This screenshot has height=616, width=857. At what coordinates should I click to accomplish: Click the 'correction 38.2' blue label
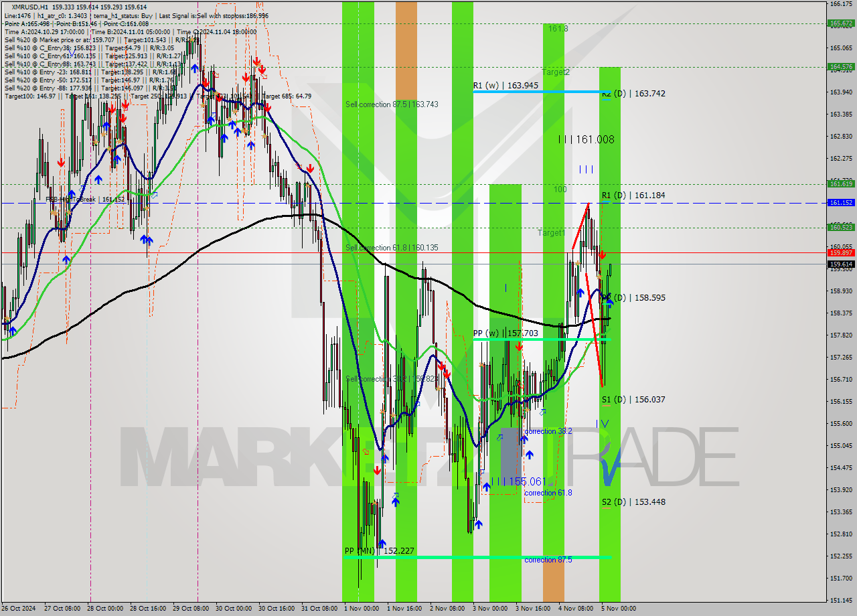tap(548, 431)
